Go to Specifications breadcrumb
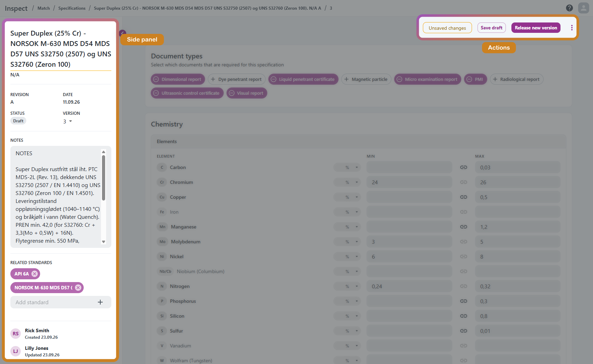The width and height of the screenshot is (593, 364). point(72,8)
